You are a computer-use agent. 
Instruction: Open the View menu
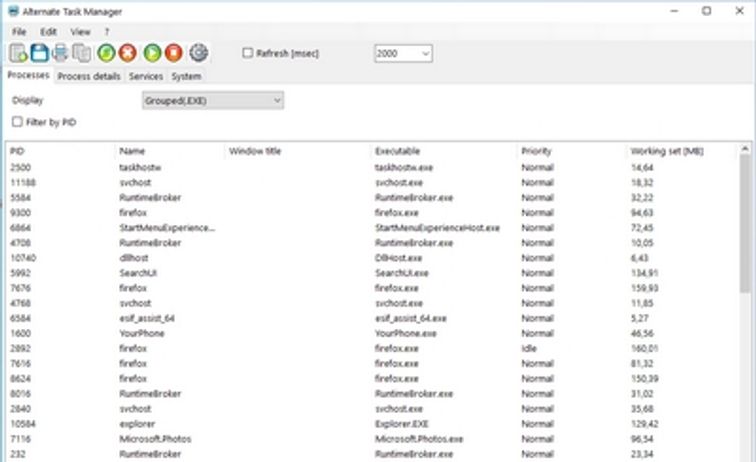pos(80,32)
